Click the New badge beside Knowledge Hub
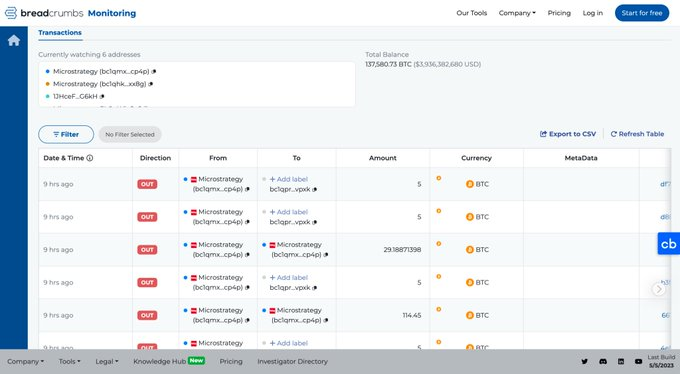Screen dimensions: 680x374 (x=196, y=361)
